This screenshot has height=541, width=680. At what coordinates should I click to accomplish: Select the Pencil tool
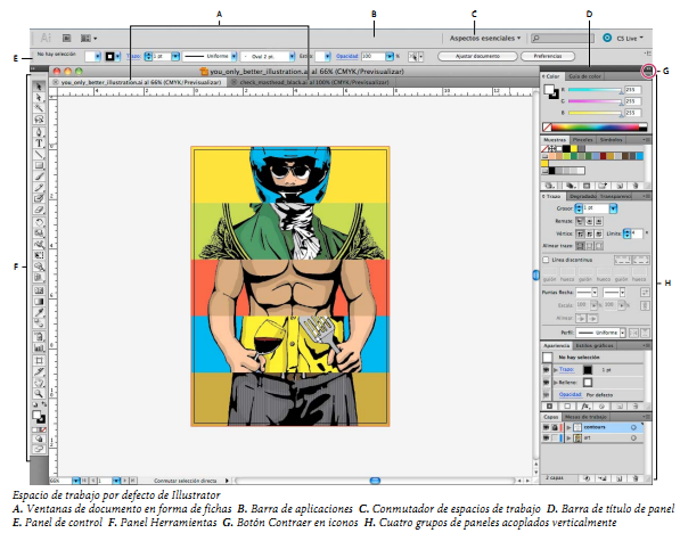39,187
